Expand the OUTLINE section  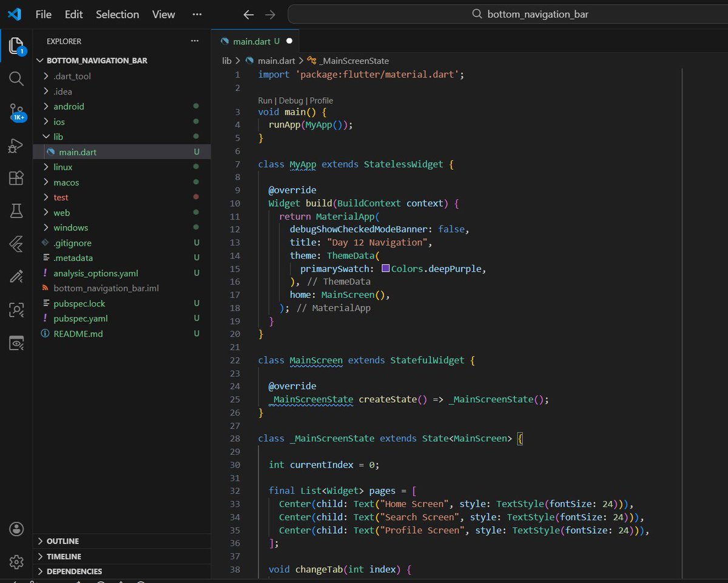(x=63, y=541)
